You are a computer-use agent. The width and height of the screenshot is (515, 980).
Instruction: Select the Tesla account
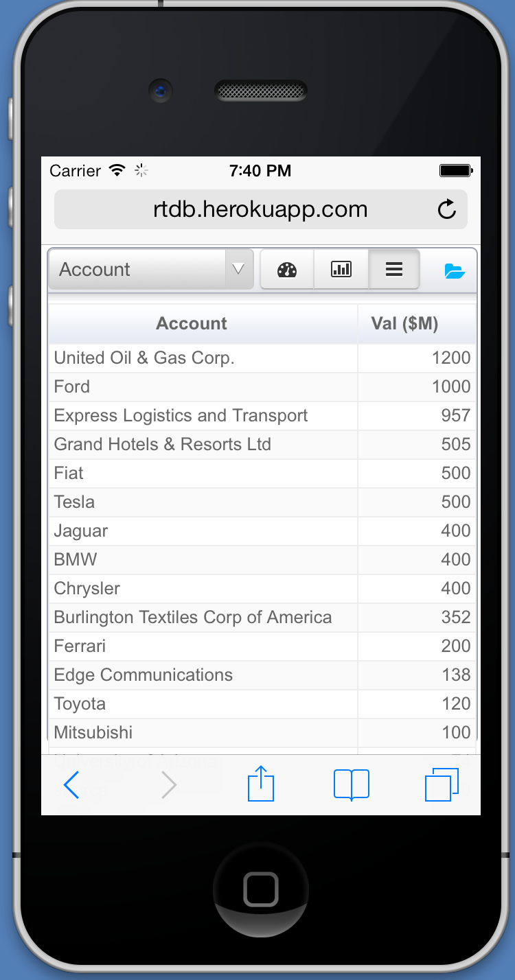262,502
